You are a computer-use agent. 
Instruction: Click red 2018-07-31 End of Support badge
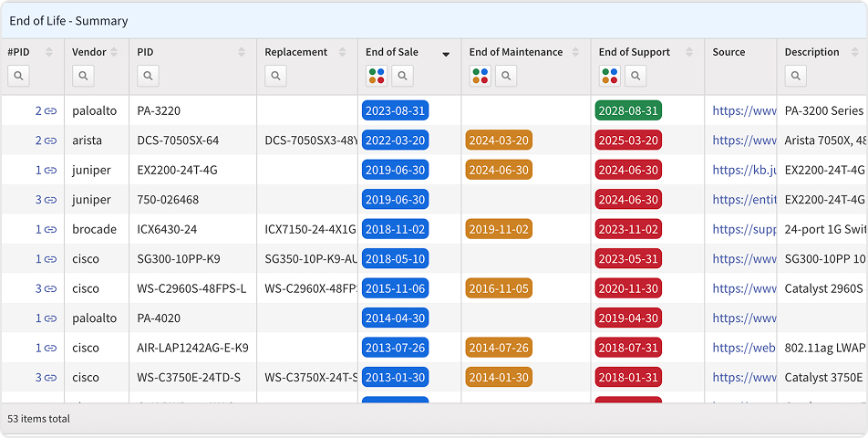tap(627, 348)
